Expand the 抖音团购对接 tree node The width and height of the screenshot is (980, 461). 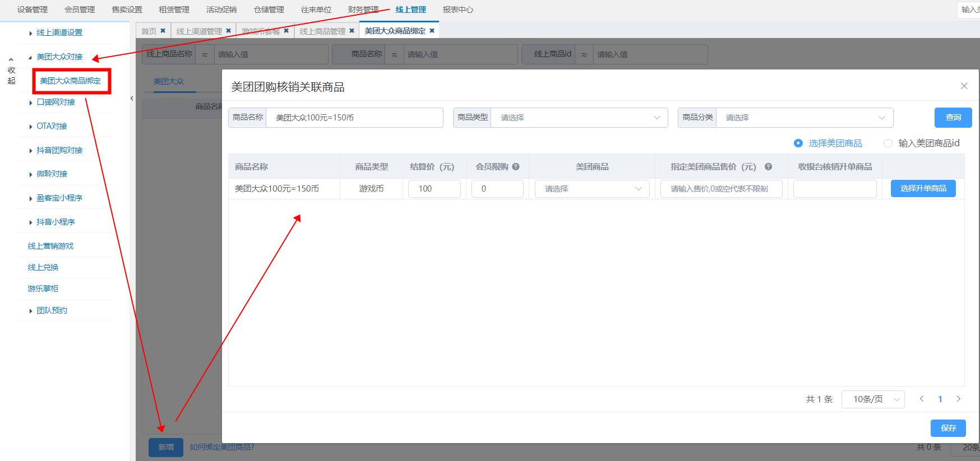pos(30,151)
